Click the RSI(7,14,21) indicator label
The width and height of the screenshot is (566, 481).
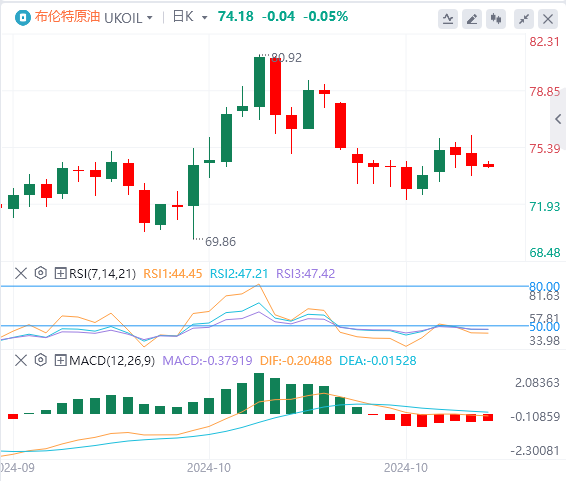click(102, 274)
